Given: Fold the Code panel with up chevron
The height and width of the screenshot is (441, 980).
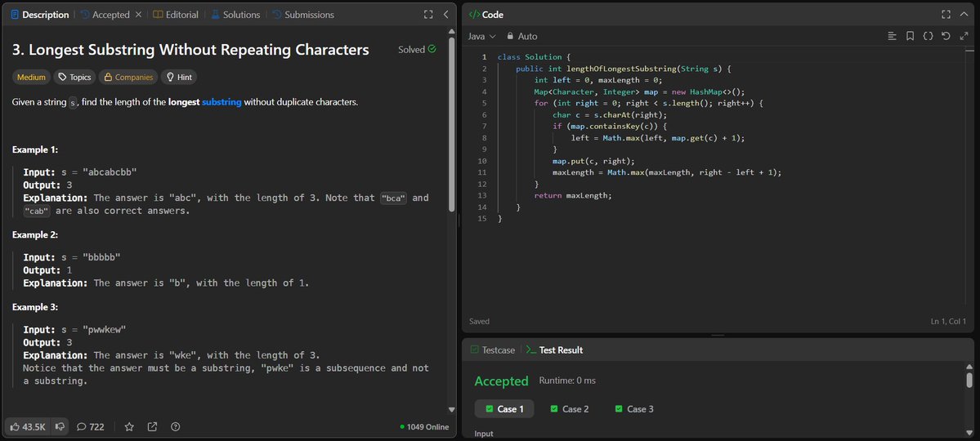Looking at the screenshot, I should pos(963,15).
